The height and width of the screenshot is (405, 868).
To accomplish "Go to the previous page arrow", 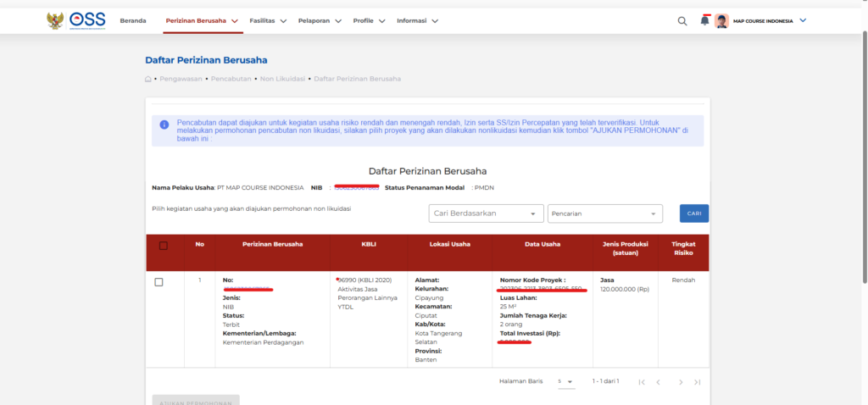I will (x=658, y=382).
